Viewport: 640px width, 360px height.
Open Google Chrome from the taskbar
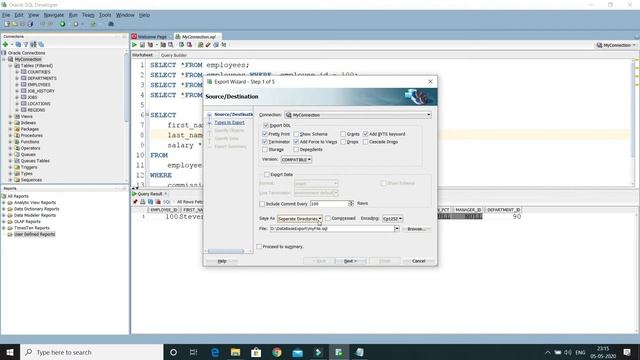point(277,352)
